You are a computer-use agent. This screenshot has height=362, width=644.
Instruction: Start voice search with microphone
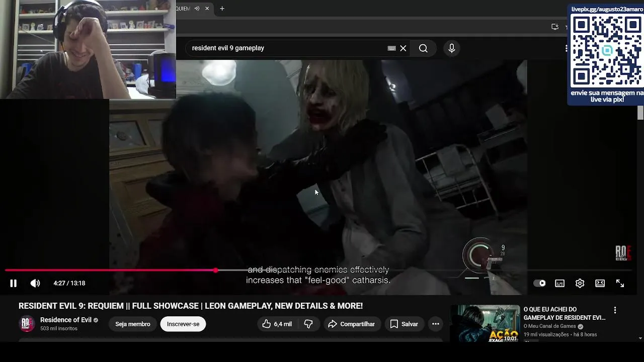pos(452,48)
